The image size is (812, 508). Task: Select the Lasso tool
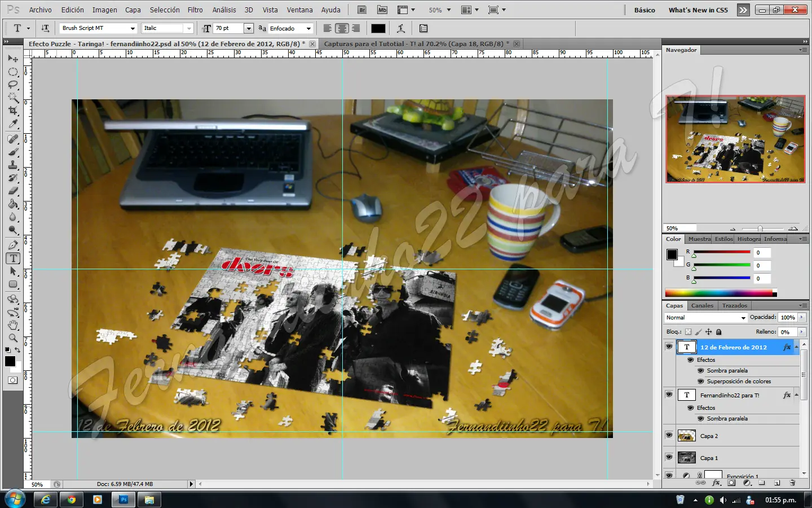(13, 85)
